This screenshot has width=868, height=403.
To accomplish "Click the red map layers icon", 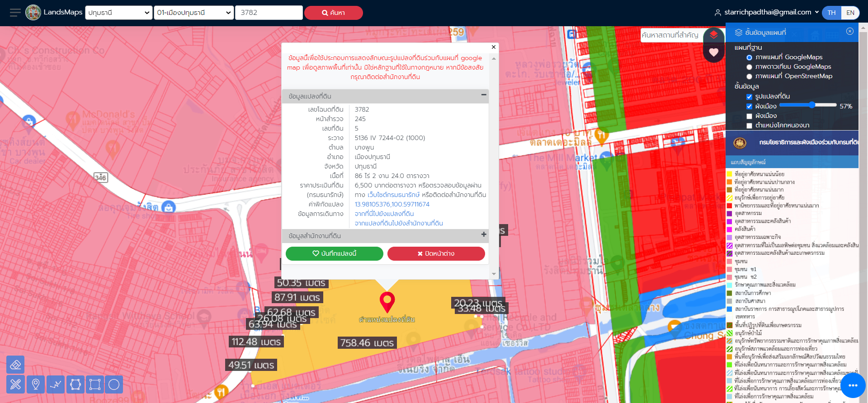I will tap(714, 35).
